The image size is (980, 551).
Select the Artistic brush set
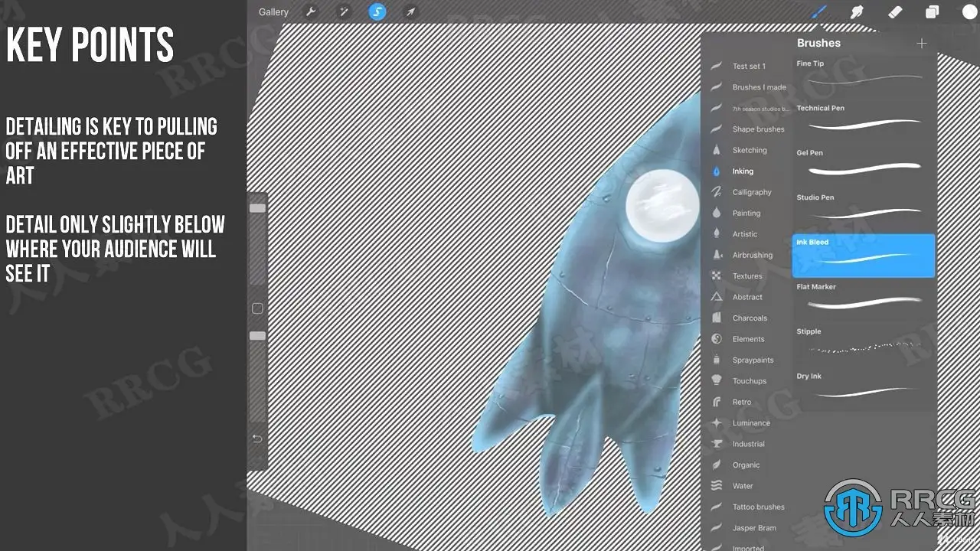click(x=746, y=234)
